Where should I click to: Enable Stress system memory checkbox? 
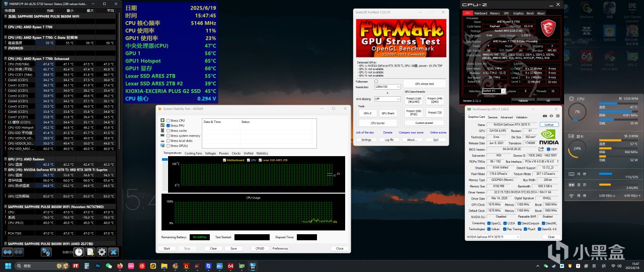click(x=168, y=136)
